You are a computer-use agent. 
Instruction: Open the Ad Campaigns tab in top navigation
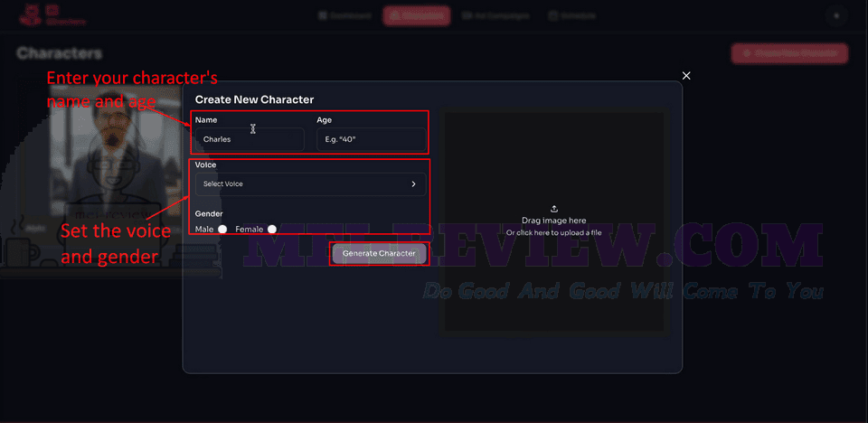[x=496, y=16]
